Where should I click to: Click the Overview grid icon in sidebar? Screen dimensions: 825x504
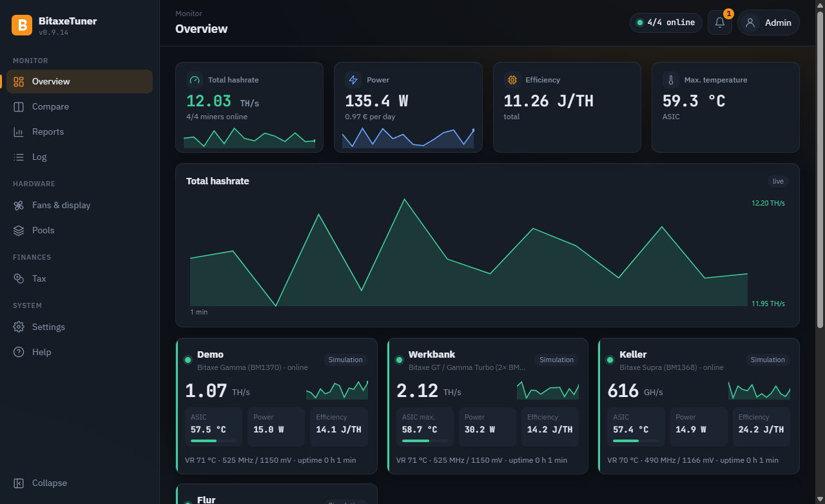pos(19,81)
